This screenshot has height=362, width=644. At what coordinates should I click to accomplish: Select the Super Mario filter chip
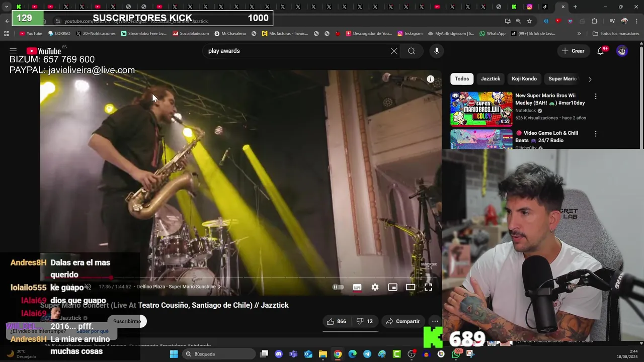pyautogui.click(x=562, y=78)
